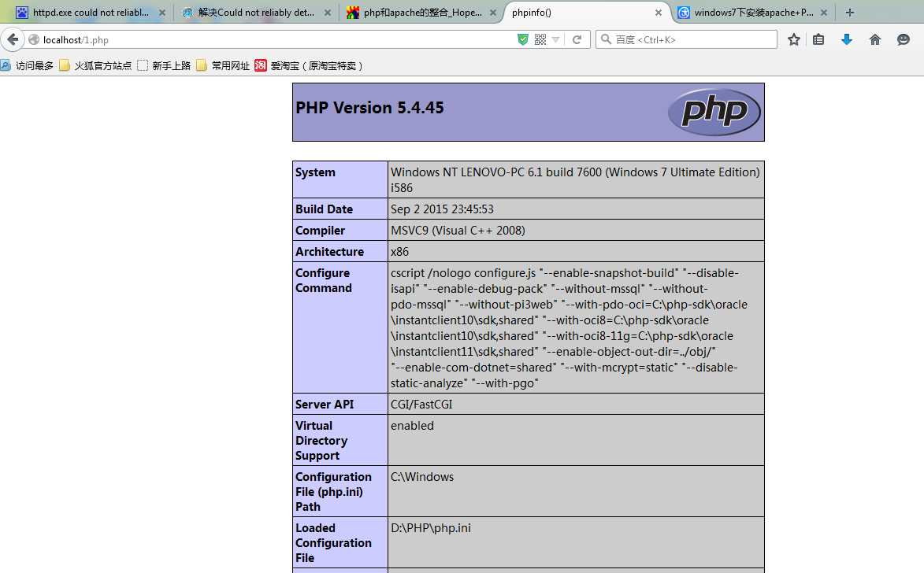Click the Virtual Directory Support label
The image size is (924, 573).
pyautogui.click(x=321, y=441)
